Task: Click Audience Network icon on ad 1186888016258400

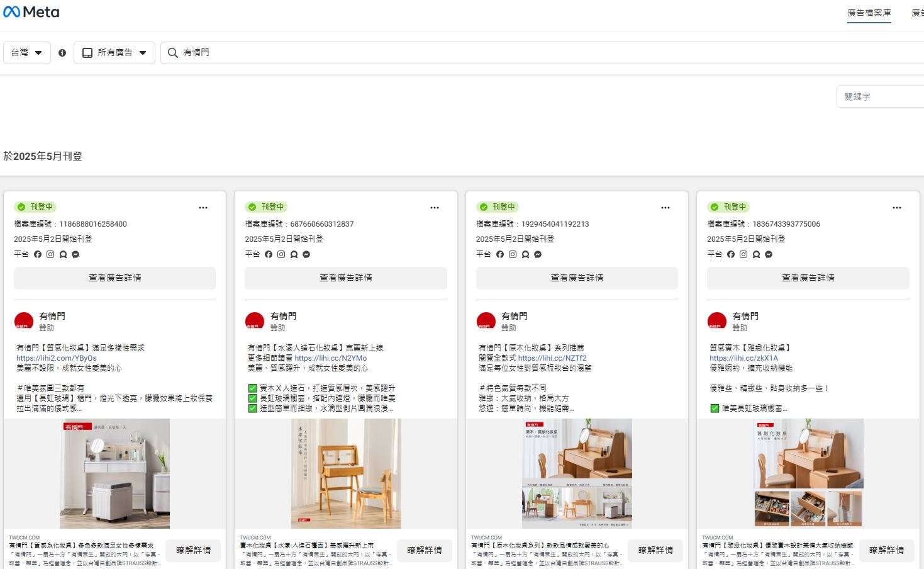Action: tap(63, 254)
